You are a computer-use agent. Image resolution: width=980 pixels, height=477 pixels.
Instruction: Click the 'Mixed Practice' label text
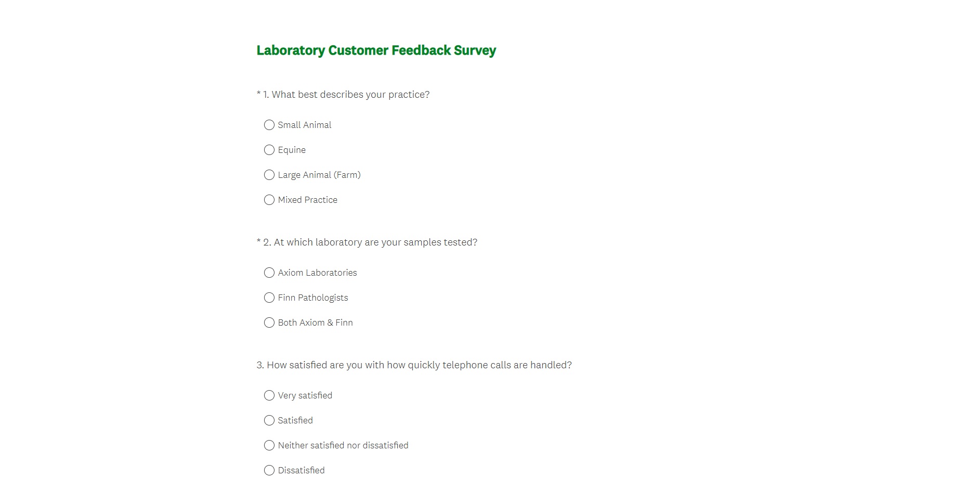(x=307, y=200)
